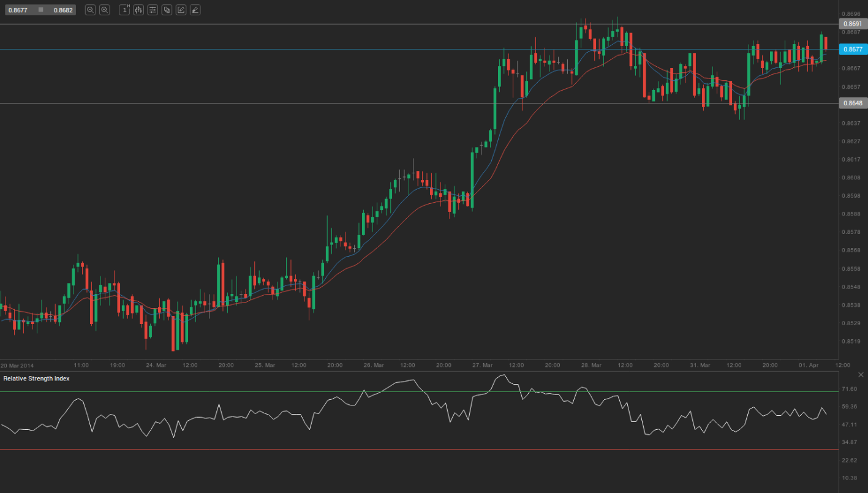Click the 20 Mar 2014 date label
This screenshot has height=493, width=868.
click(18, 365)
